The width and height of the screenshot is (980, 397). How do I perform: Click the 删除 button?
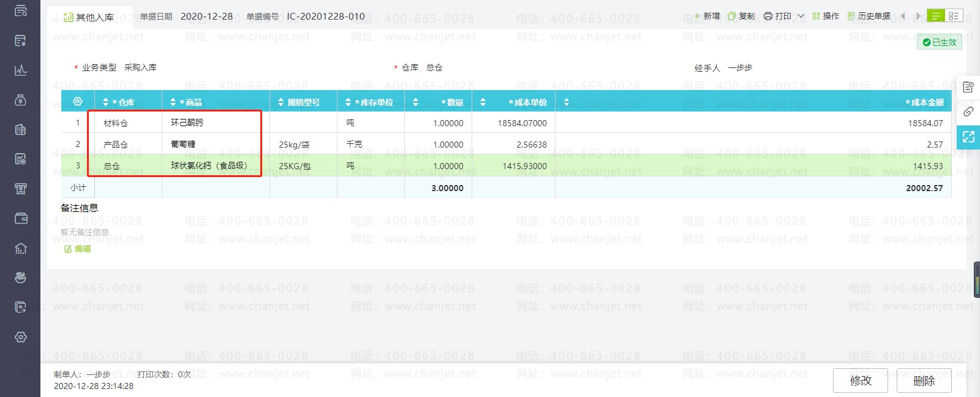924,380
